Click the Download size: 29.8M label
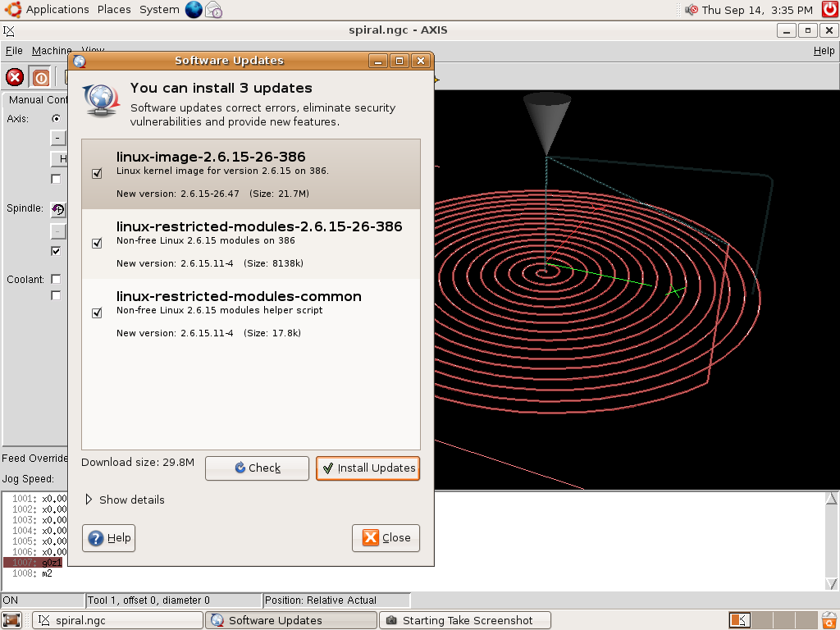The width and height of the screenshot is (840, 630). (x=138, y=463)
